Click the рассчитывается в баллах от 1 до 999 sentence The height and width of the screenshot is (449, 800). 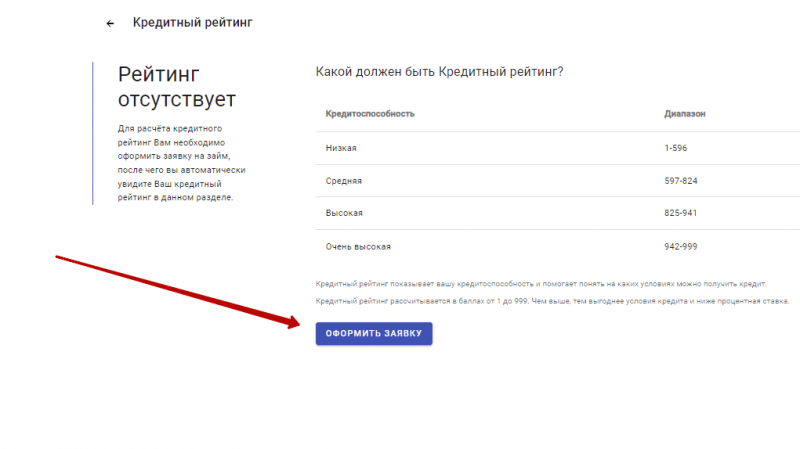pyautogui.click(x=552, y=301)
